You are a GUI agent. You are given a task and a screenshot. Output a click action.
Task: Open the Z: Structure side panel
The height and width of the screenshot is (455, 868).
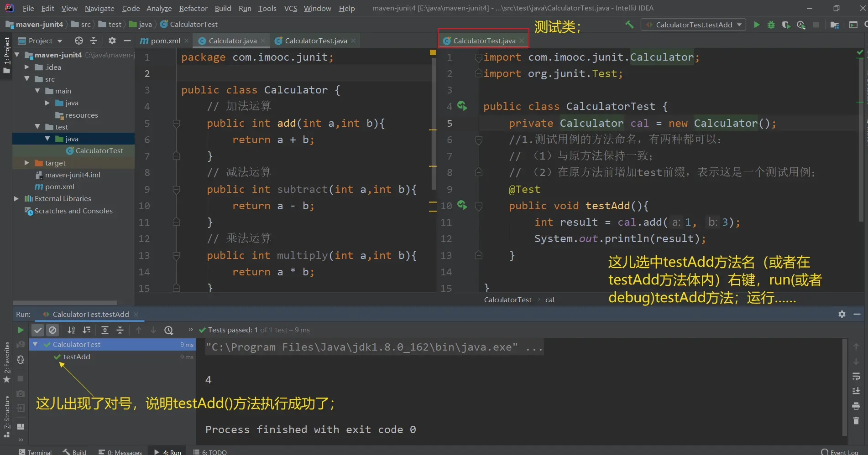[x=6, y=416]
